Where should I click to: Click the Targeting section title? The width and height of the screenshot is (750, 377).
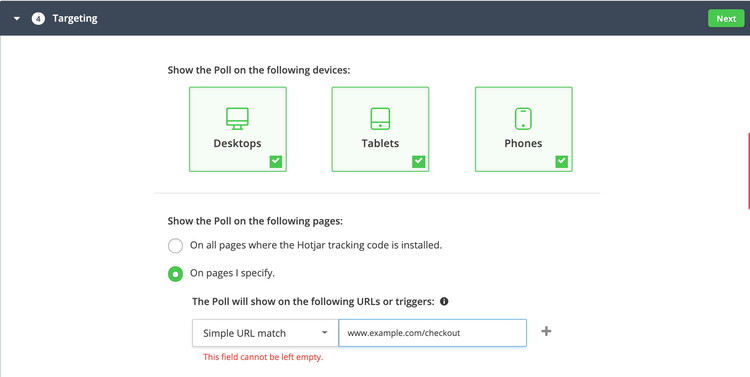pyautogui.click(x=75, y=19)
